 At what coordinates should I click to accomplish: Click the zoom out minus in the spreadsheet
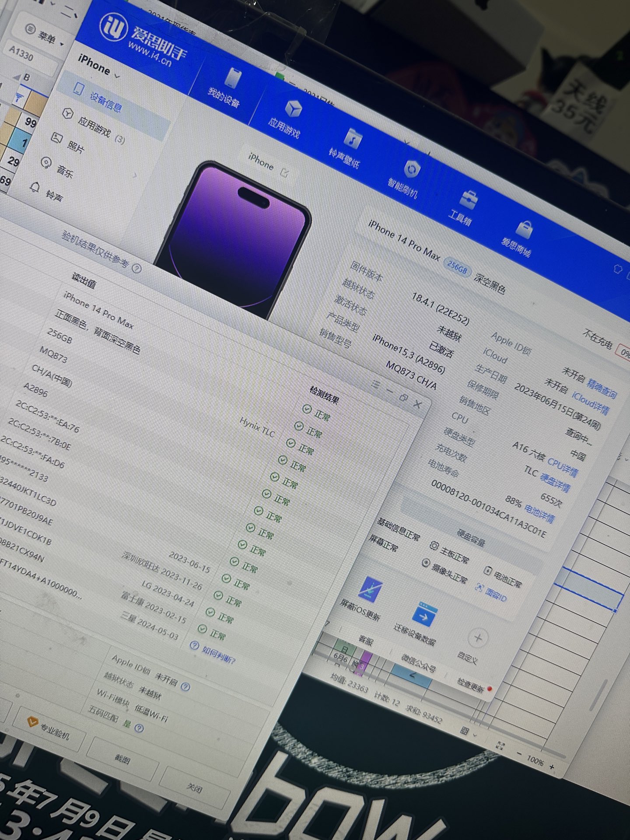pos(519,753)
